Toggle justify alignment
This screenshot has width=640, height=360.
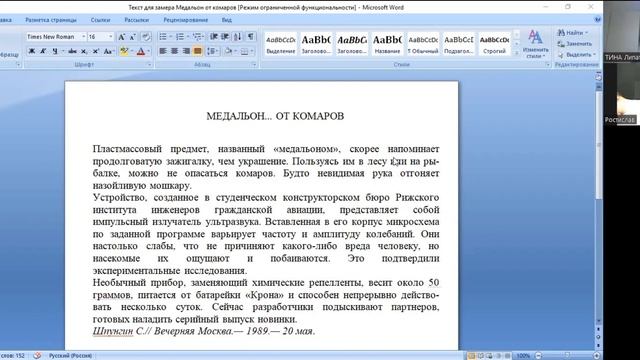[198, 51]
